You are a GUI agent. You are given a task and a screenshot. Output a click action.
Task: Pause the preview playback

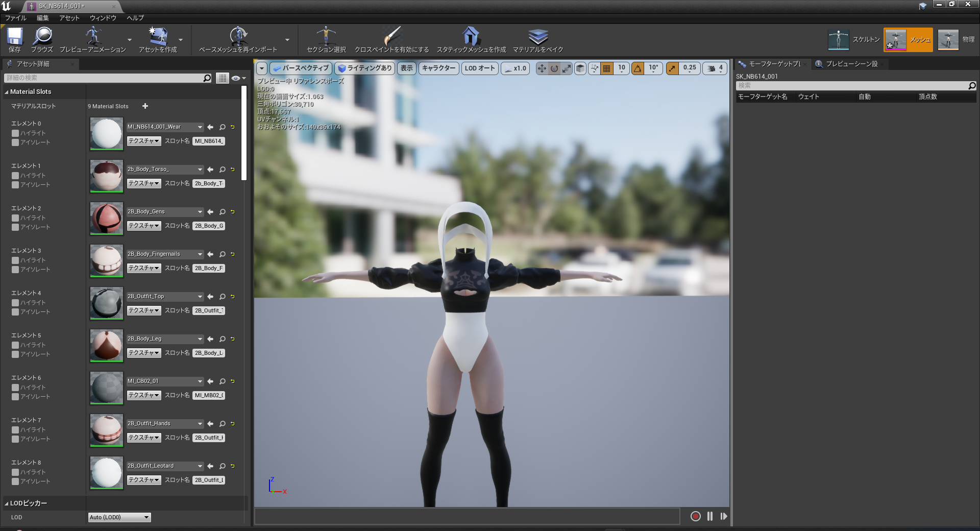tap(710, 516)
